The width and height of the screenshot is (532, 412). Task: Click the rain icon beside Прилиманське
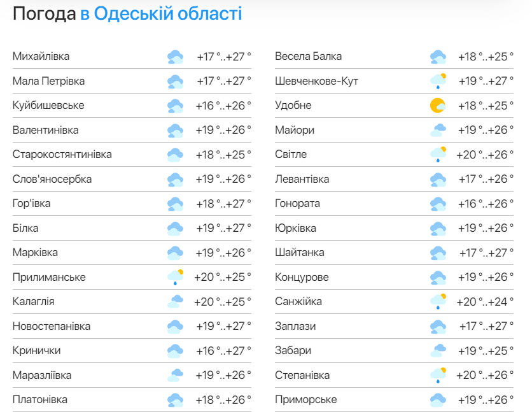(x=176, y=277)
